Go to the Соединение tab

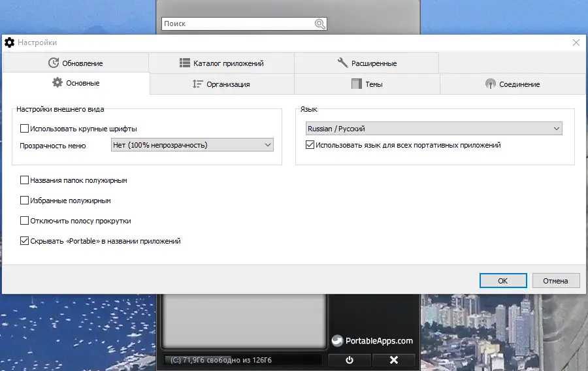click(512, 84)
